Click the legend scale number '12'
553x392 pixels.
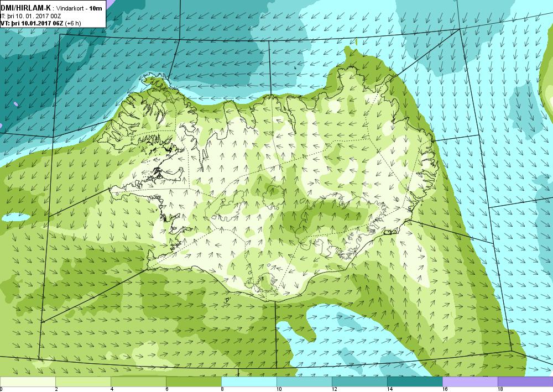pyautogui.click(x=335, y=389)
